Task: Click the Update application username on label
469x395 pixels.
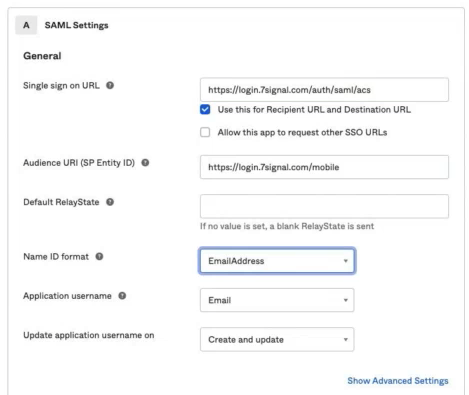Action: click(x=89, y=335)
